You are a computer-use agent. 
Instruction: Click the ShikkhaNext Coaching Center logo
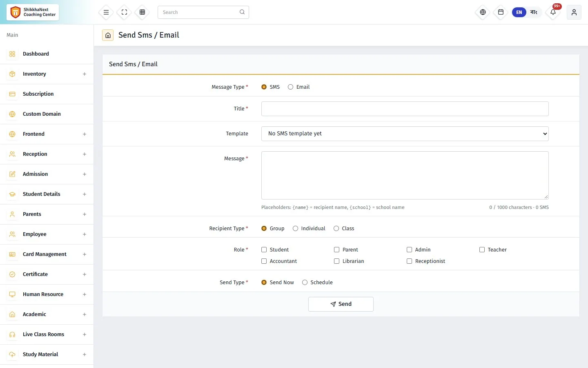[x=33, y=12]
